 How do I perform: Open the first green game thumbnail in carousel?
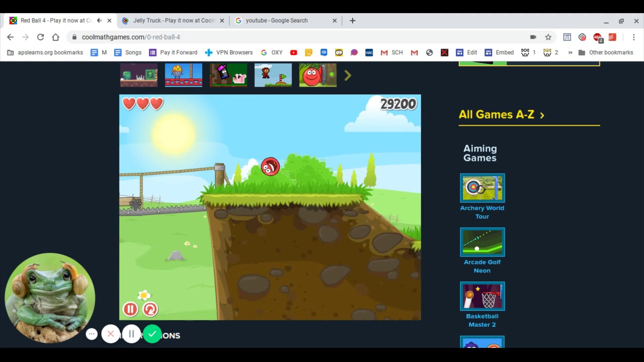[139, 75]
